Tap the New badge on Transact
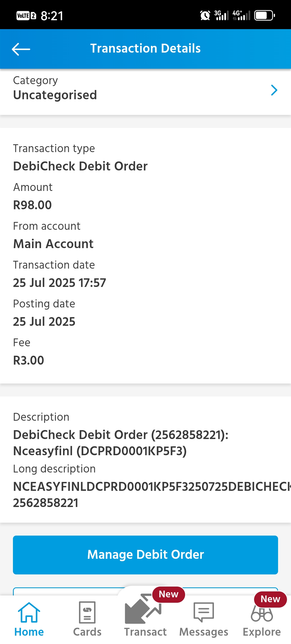 coord(169,594)
